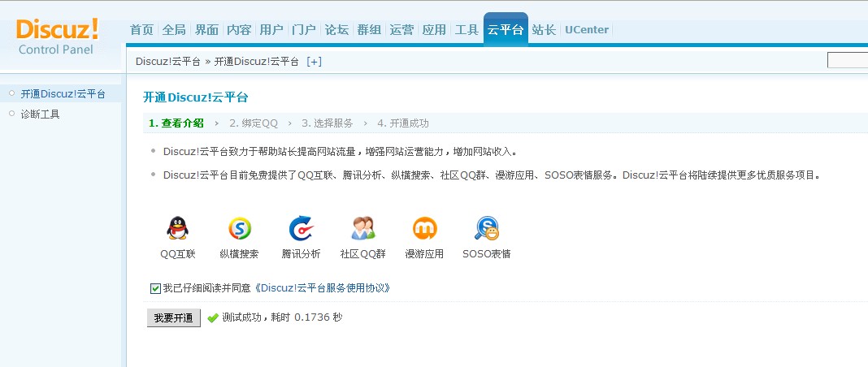Click the 腾讯分析 label text
The width and height of the screenshot is (868, 367).
[x=302, y=254]
